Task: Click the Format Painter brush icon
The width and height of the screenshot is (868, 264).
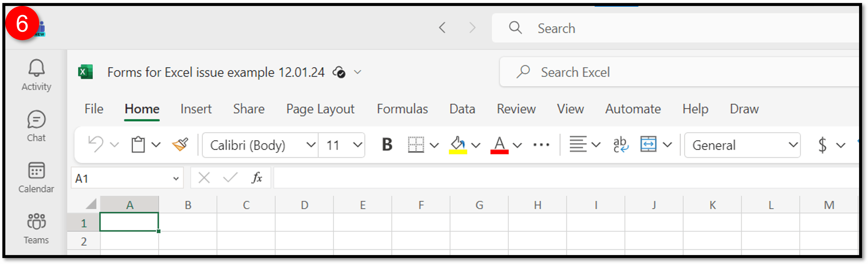Action: click(180, 145)
